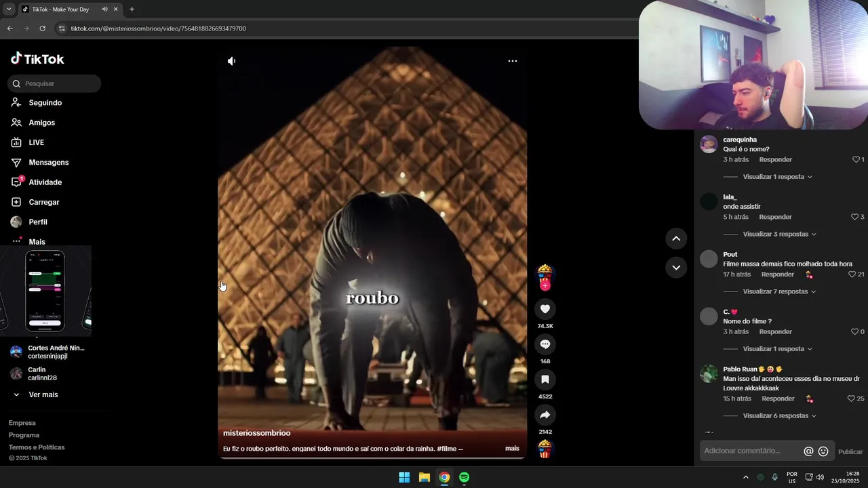Like the video with the heart icon

pos(545,309)
